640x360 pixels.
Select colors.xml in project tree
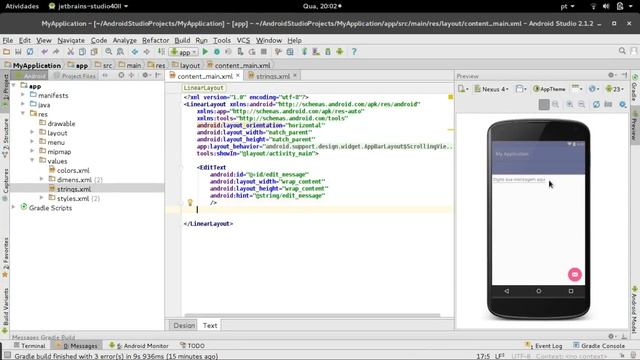73,170
